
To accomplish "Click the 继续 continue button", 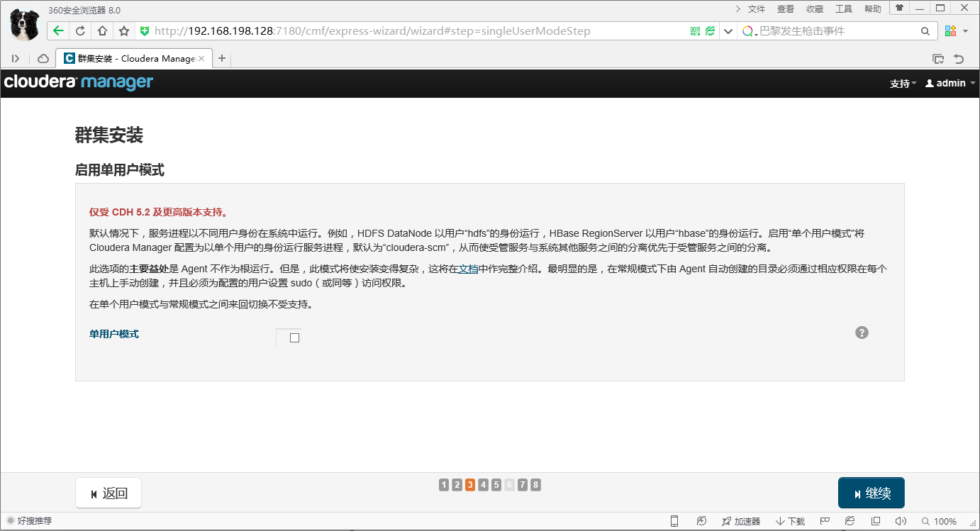I will pos(872,493).
